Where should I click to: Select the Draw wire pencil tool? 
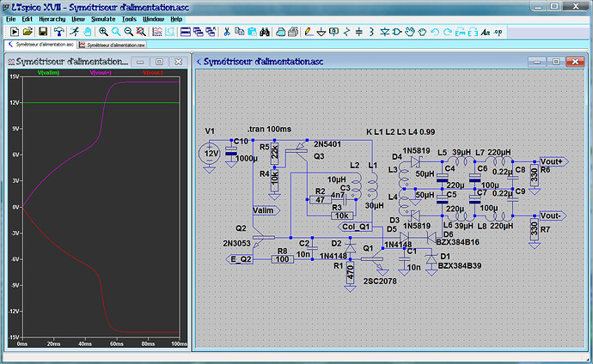pos(308,32)
